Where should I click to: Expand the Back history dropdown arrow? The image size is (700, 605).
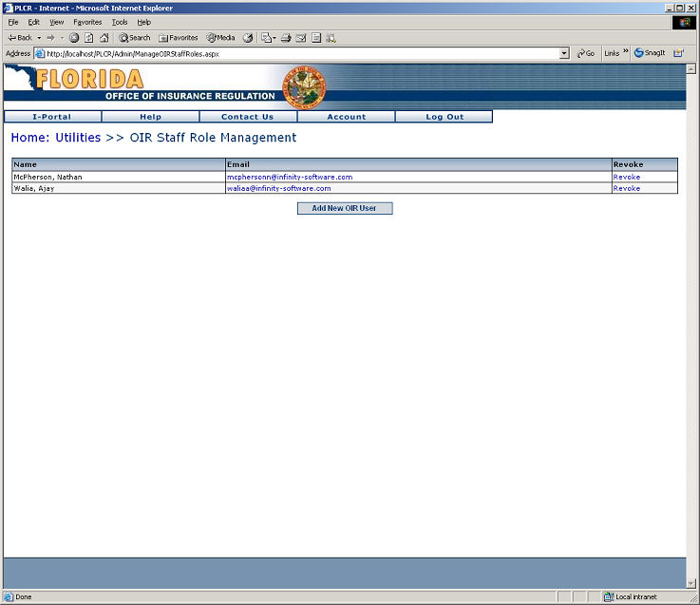pyautogui.click(x=39, y=38)
